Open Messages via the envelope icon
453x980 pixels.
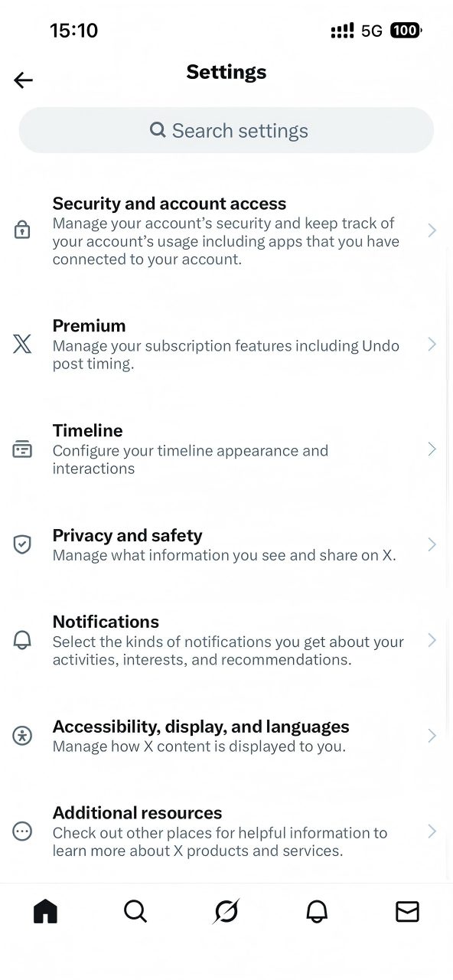pyautogui.click(x=407, y=911)
